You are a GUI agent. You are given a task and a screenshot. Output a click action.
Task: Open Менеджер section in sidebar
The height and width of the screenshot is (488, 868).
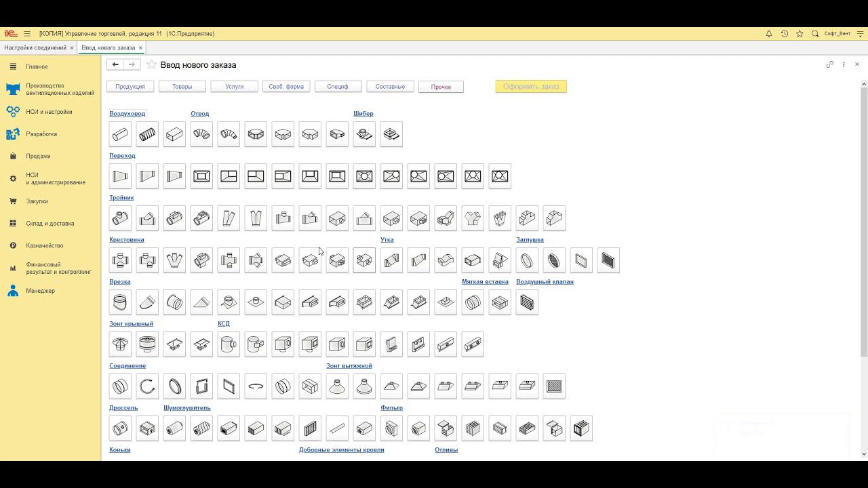coord(41,291)
